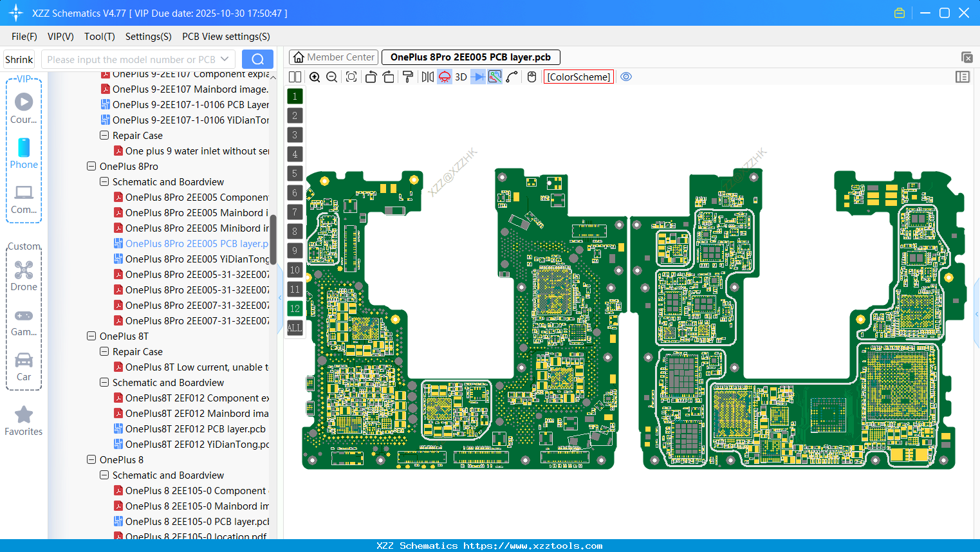
Task: Click the rotate left toolbar icon
Action: pyautogui.click(x=372, y=77)
